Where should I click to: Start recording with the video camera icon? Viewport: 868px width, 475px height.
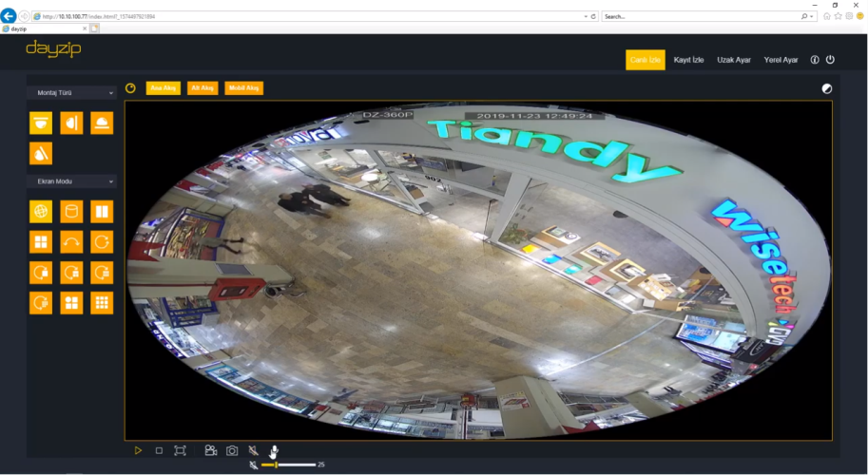coord(210,450)
